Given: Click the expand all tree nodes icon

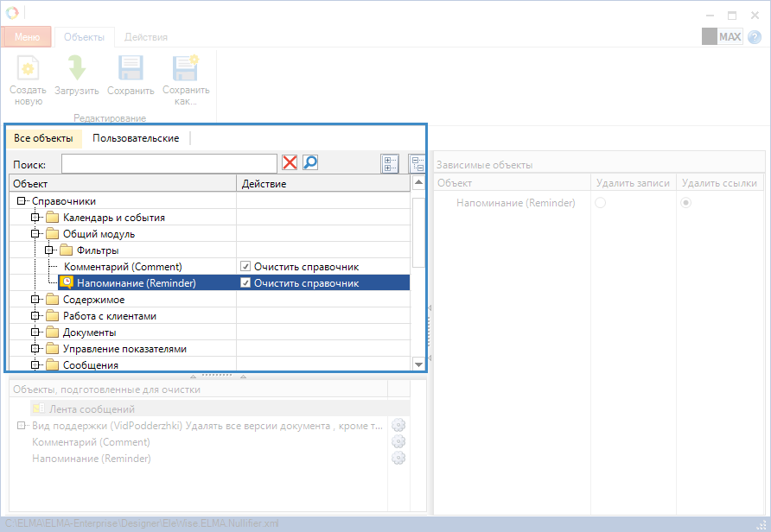Looking at the screenshot, I should click(390, 163).
